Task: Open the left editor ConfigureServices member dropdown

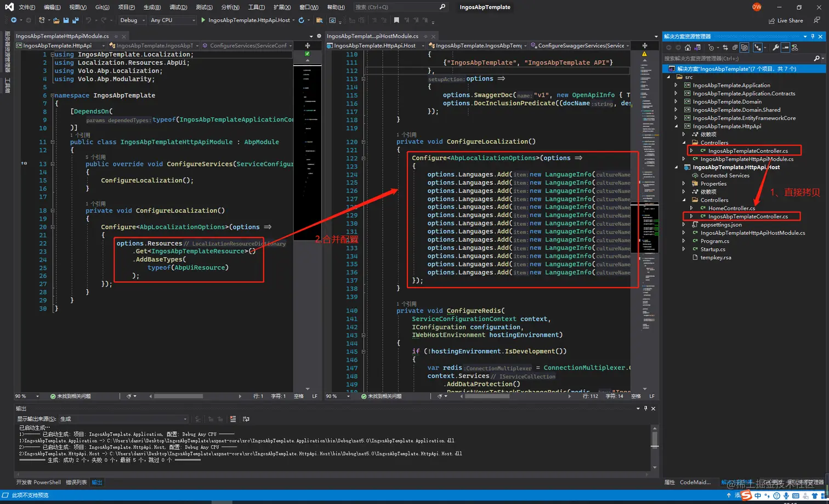Action: (x=247, y=45)
